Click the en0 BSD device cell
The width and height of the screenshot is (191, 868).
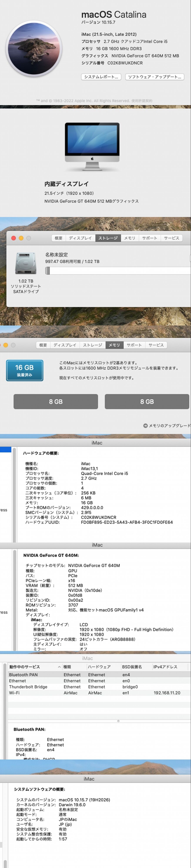(x=126, y=681)
